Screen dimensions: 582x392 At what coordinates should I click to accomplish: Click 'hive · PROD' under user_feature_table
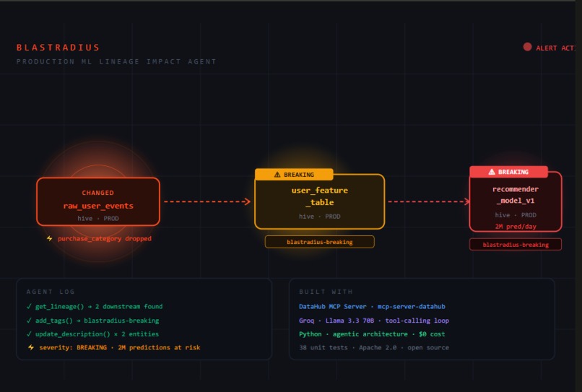click(320, 216)
